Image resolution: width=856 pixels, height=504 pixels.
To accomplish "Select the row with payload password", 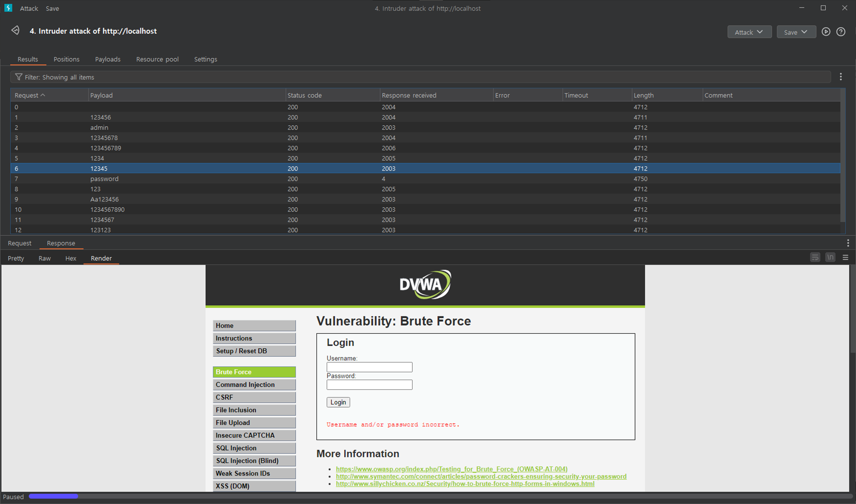I will click(425, 178).
